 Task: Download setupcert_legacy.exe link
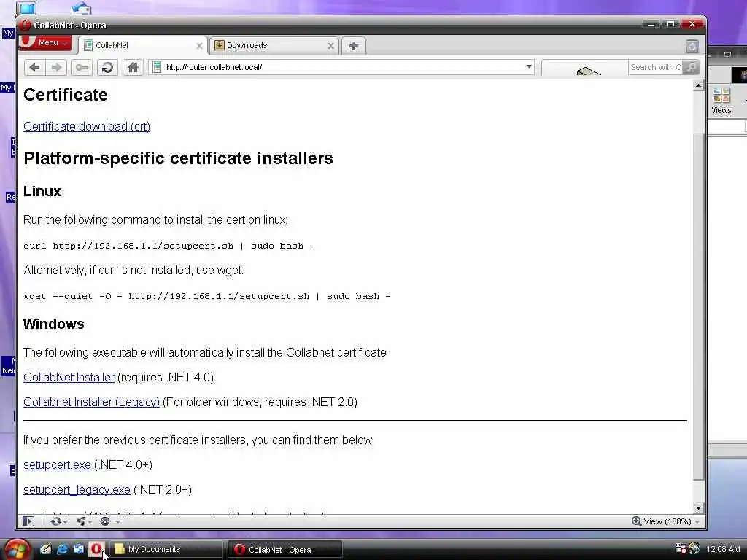tap(77, 489)
